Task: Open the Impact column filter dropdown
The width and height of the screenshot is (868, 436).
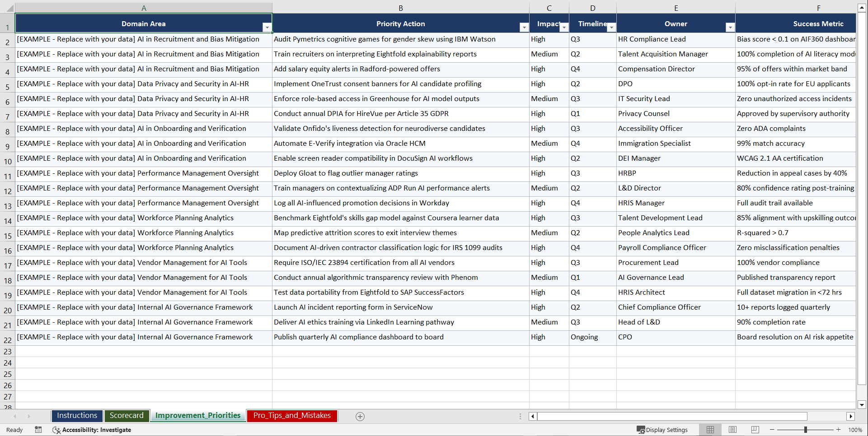Action: [x=563, y=27]
